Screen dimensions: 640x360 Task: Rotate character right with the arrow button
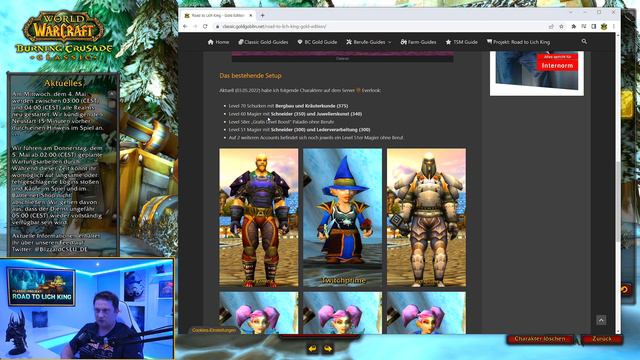coord(328,349)
